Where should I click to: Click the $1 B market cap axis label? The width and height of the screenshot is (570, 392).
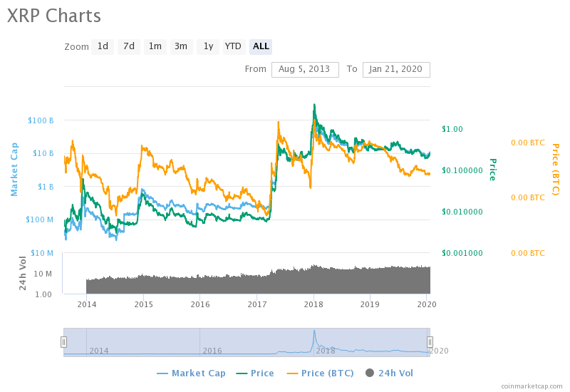point(46,187)
